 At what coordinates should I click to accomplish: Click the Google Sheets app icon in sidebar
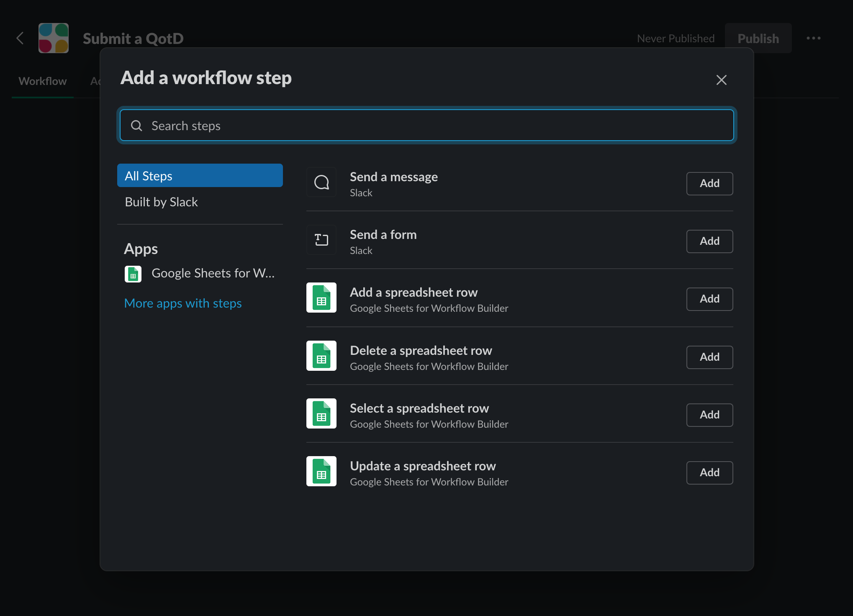[133, 274]
